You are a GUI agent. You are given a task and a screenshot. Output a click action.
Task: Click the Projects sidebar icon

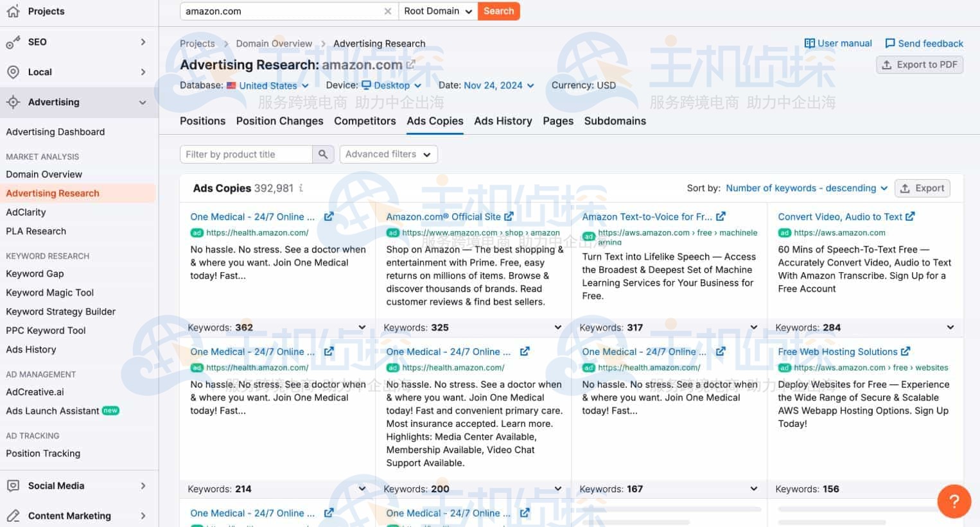point(13,11)
